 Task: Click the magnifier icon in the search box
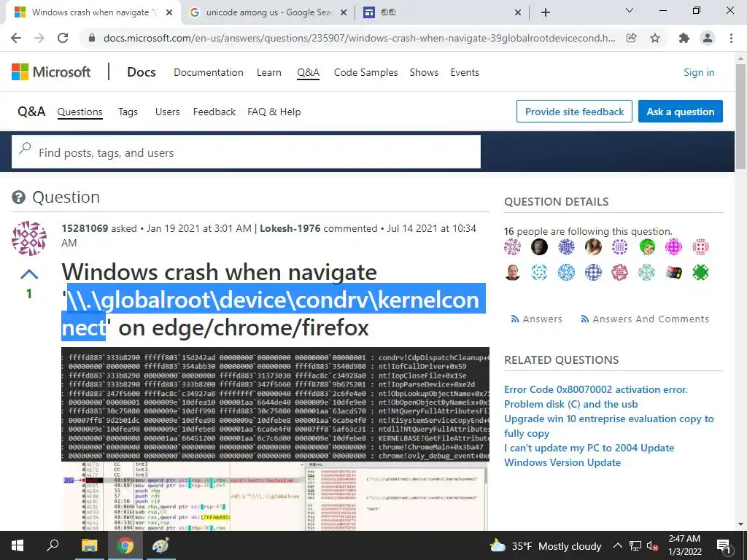[25, 149]
